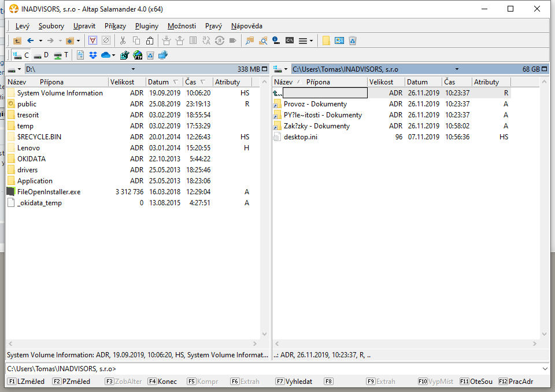555x392 pixels.
Task: Open registry editor icon in drive bar
Action: [x=125, y=56]
